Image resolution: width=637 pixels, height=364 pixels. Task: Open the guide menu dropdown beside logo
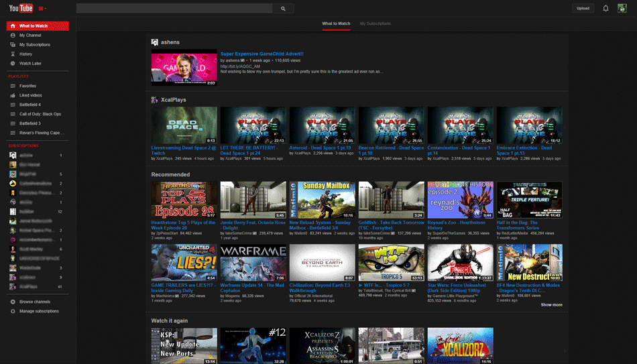(42, 9)
